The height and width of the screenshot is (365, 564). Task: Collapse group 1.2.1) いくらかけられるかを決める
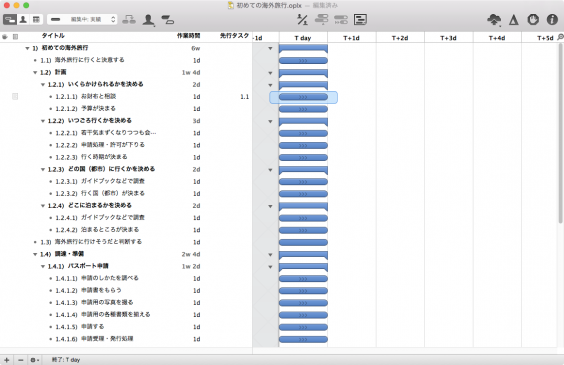point(43,85)
